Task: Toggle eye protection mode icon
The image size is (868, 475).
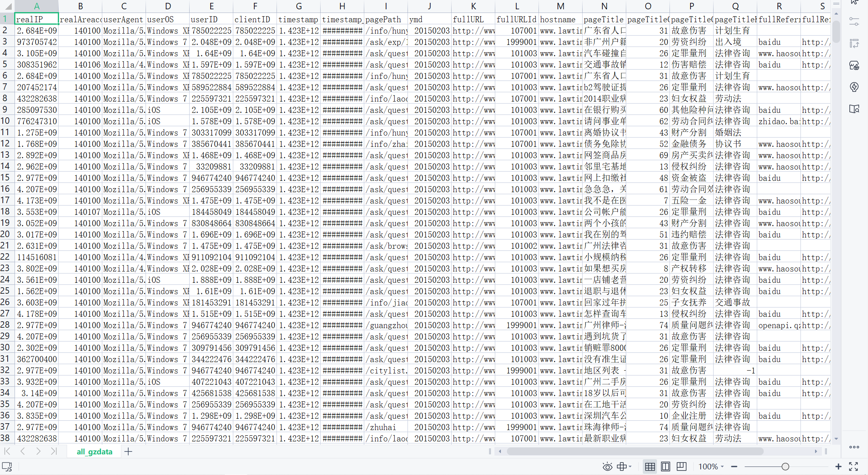Action: tap(607, 467)
